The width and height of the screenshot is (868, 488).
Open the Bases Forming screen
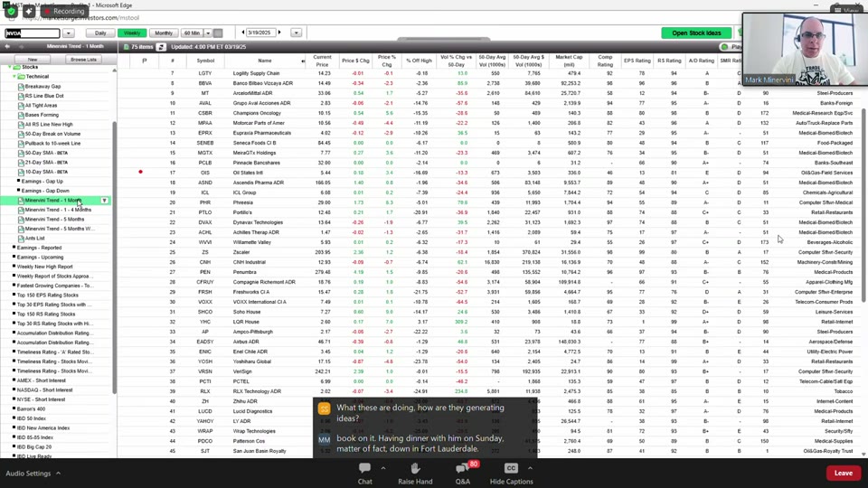tap(42, 115)
